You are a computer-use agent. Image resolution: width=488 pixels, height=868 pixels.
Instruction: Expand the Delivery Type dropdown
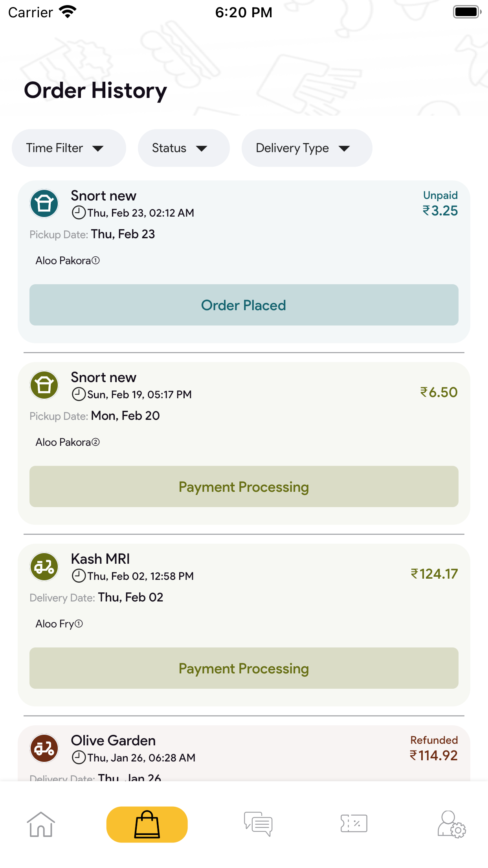click(x=306, y=148)
